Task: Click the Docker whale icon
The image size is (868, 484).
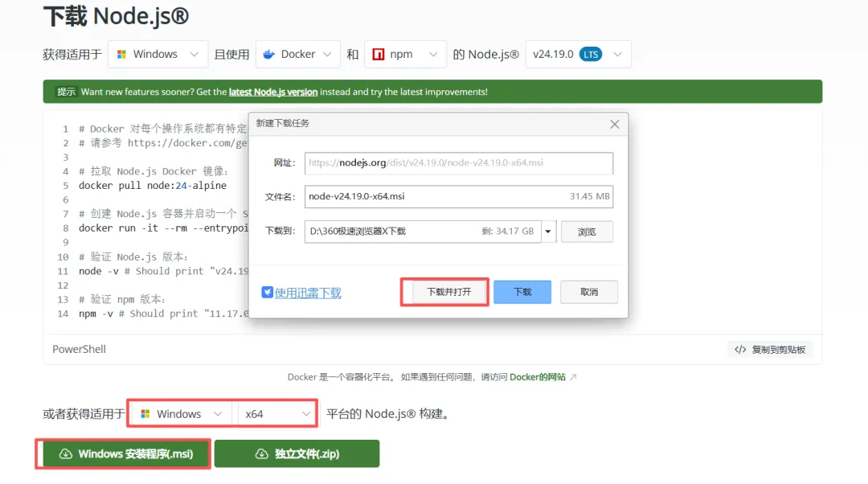Action: [269, 55]
